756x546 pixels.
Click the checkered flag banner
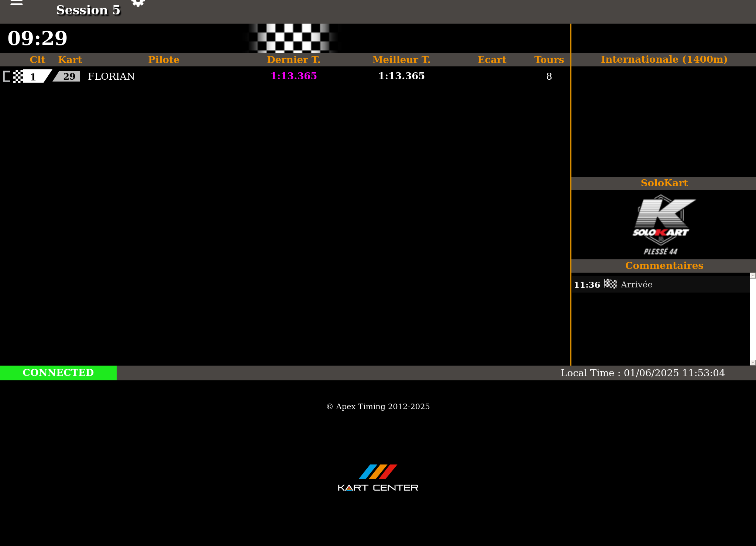coord(292,38)
